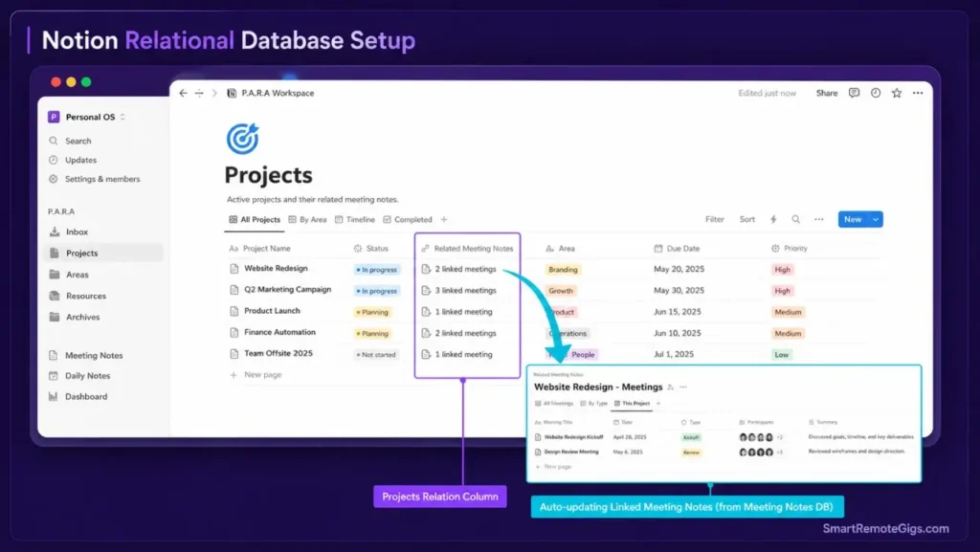Star the page as favorite
Image resolution: width=980 pixels, height=552 pixels.
click(x=897, y=93)
